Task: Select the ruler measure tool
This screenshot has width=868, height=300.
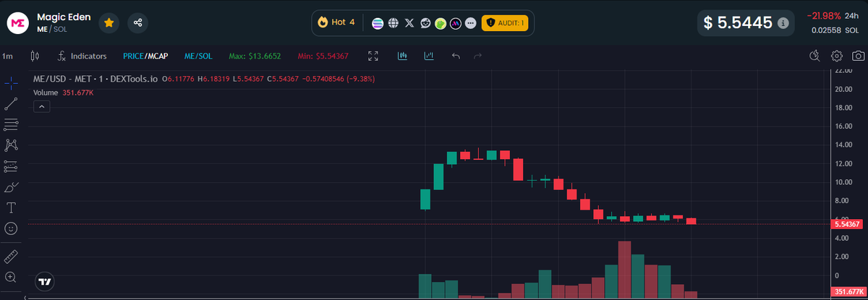Action: (11, 256)
